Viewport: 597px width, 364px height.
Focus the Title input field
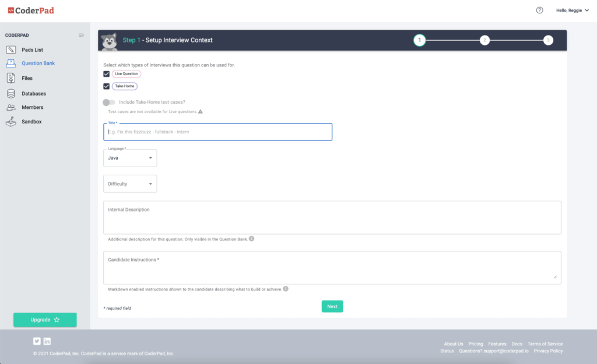218,132
